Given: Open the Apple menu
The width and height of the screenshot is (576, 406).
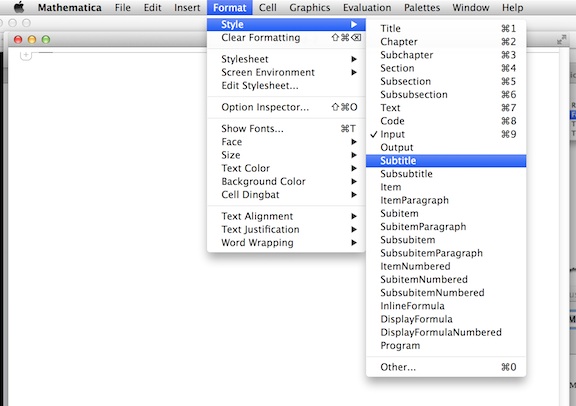Looking at the screenshot, I should pyautogui.click(x=19, y=7).
